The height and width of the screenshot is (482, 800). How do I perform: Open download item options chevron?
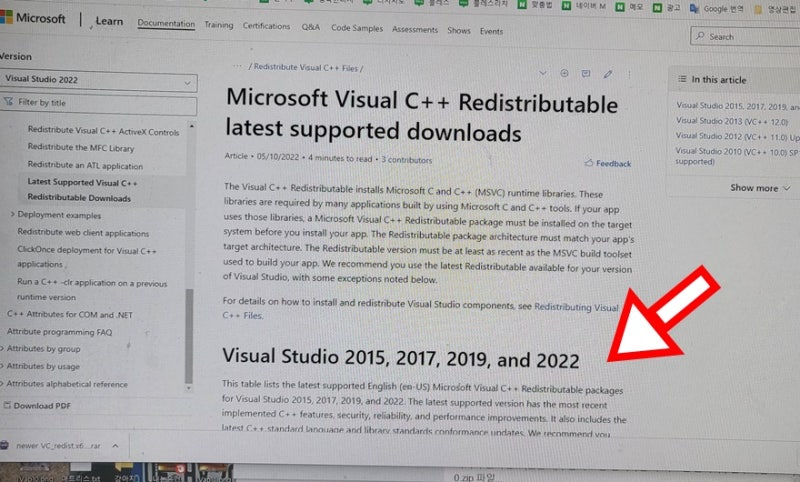[116, 446]
